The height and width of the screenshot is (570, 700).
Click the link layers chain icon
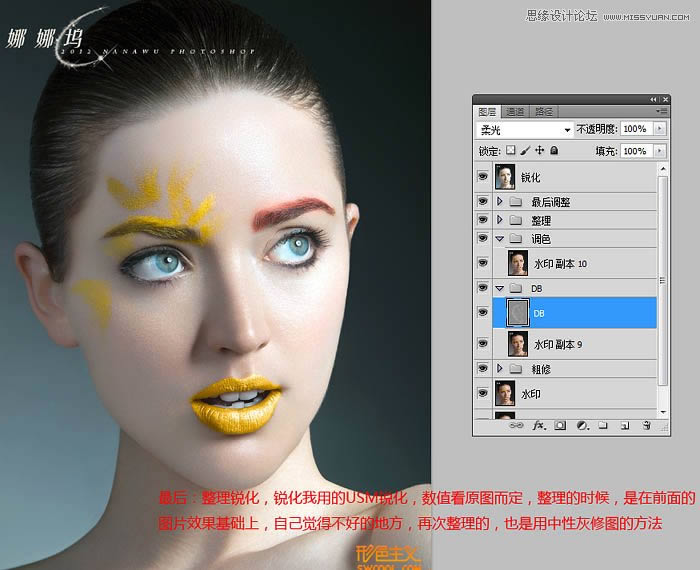(x=517, y=425)
